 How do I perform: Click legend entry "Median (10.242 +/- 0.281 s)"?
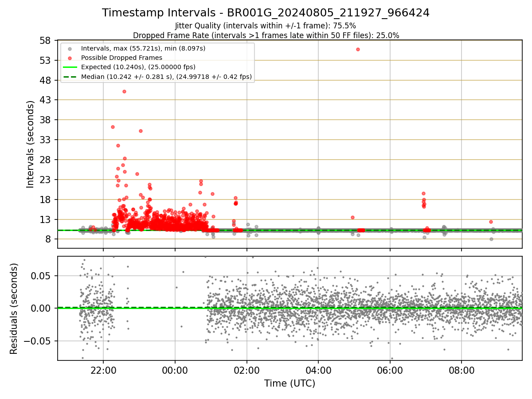point(166,77)
